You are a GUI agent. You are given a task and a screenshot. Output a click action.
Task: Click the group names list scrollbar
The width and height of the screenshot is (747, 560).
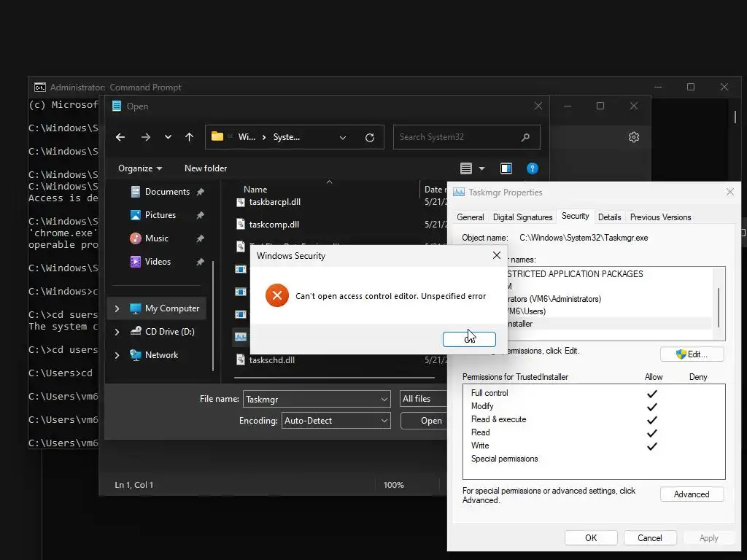click(719, 307)
